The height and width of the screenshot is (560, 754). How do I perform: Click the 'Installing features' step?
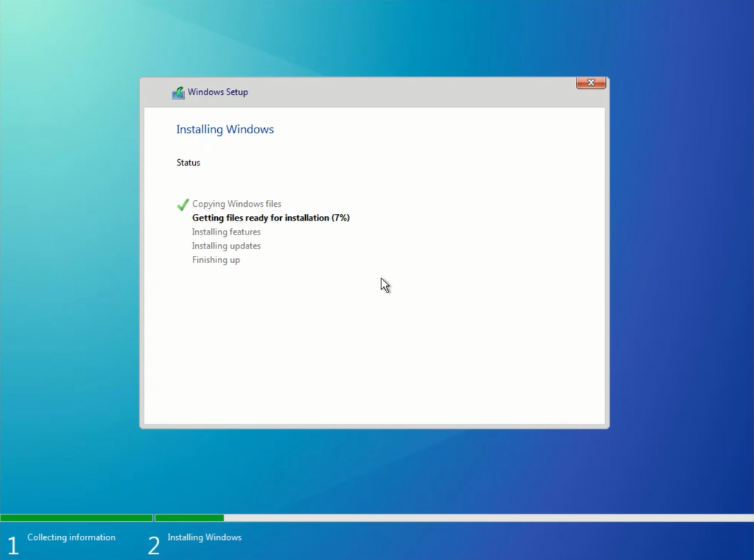(x=226, y=232)
